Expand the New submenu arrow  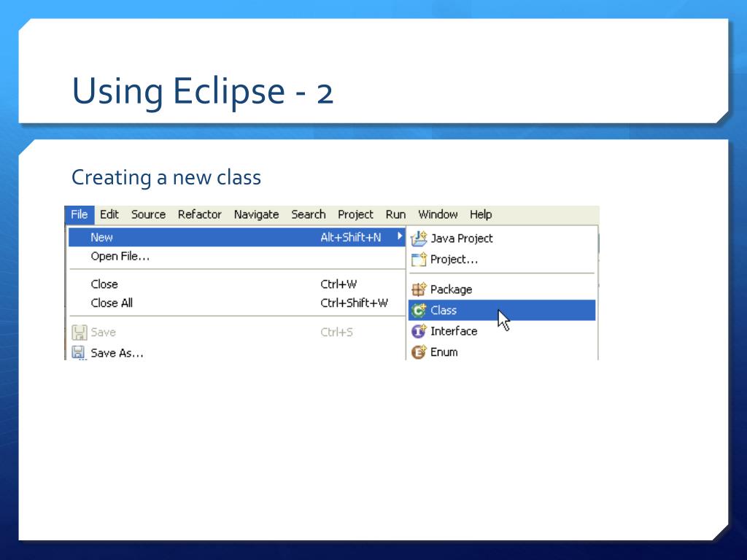pyautogui.click(x=400, y=236)
